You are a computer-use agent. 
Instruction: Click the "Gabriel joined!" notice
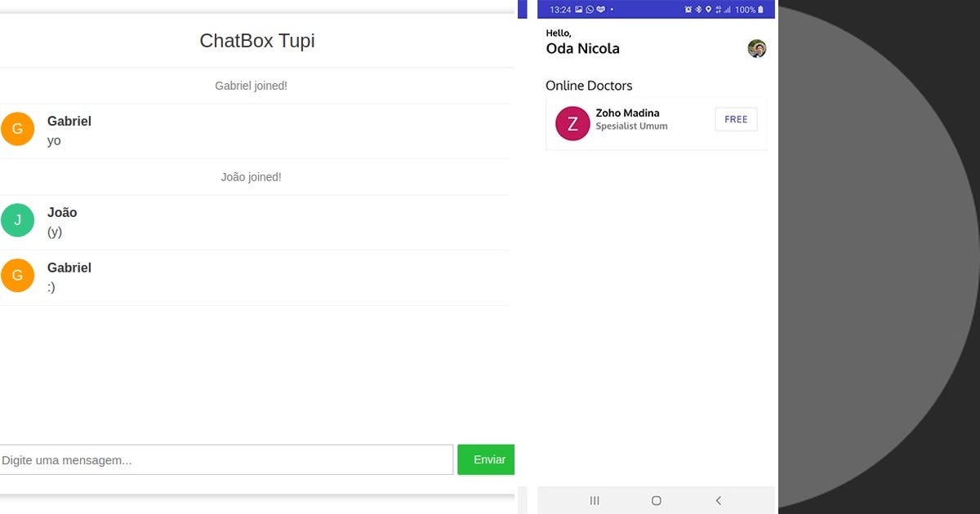pyautogui.click(x=251, y=86)
